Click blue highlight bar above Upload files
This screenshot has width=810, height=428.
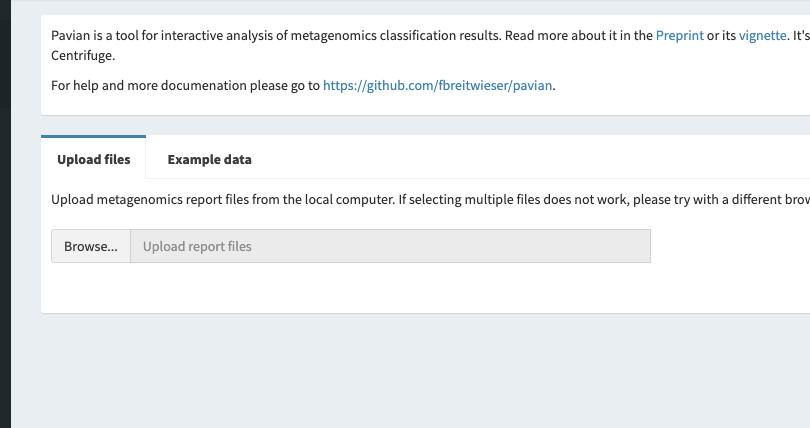[x=93, y=136]
